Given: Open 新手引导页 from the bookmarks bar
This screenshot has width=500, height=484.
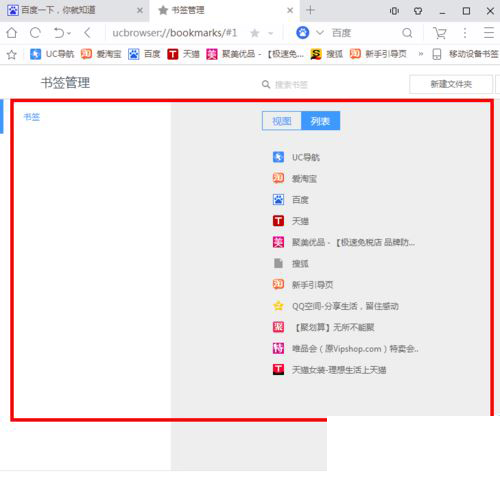Looking at the screenshot, I should click(378, 54).
